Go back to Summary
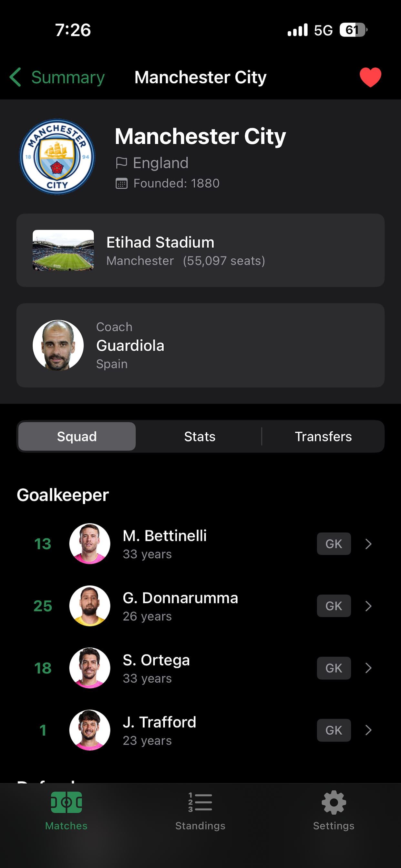This screenshot has height=868, width=401. (68, 77)
